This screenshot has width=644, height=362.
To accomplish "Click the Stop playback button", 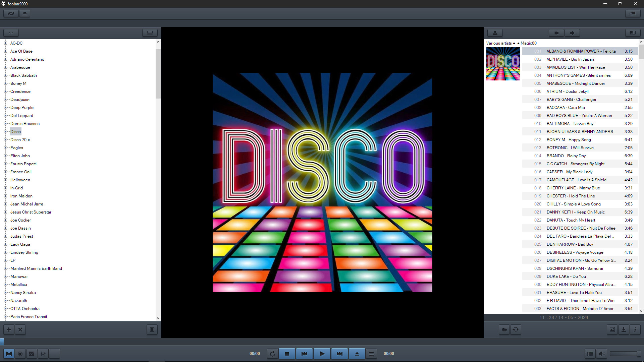I will (287, 354).
